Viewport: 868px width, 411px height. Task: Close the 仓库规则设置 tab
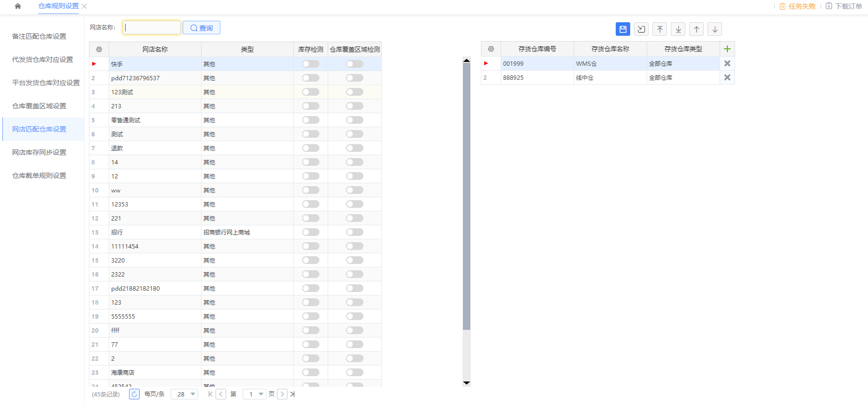pos(85,6)
